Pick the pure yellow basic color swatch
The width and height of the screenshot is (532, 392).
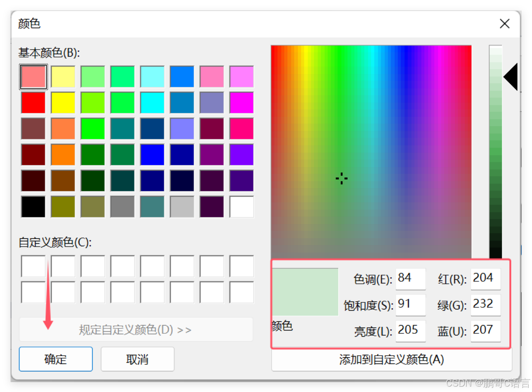coord(63,102)
